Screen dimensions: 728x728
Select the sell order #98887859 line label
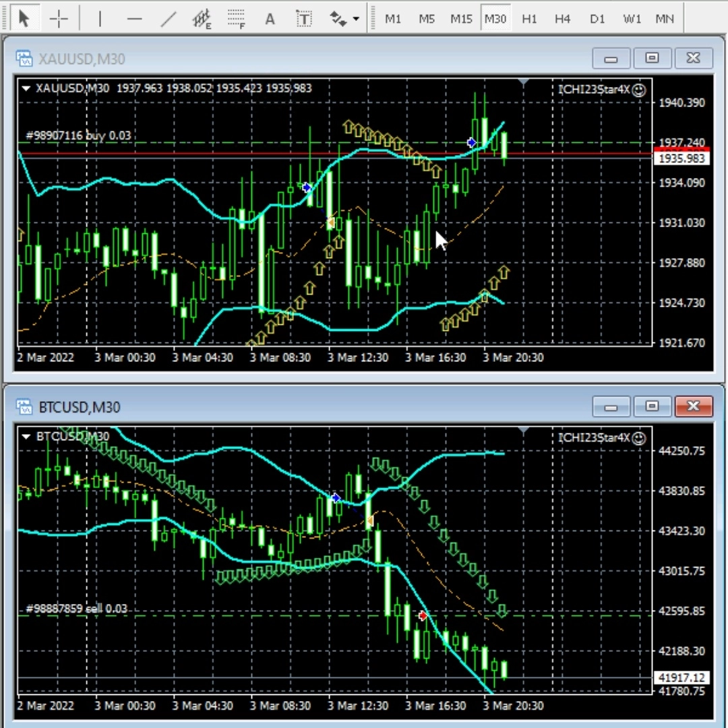[x=77, y=609]
